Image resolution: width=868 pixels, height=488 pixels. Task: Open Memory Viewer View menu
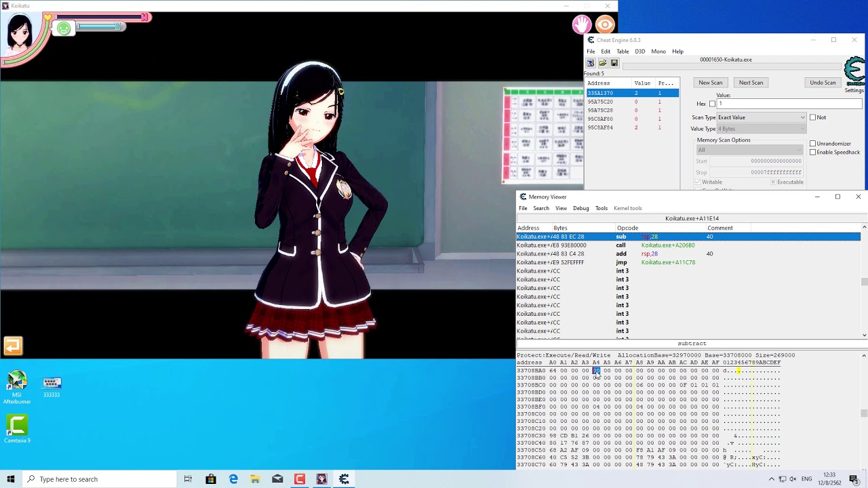(x=561, y=208)
